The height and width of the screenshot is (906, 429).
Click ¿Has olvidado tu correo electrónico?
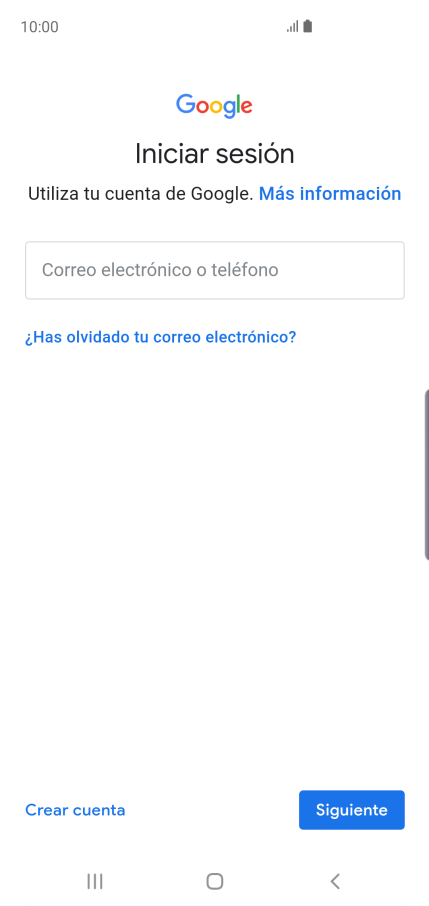[x=160, y=337]
